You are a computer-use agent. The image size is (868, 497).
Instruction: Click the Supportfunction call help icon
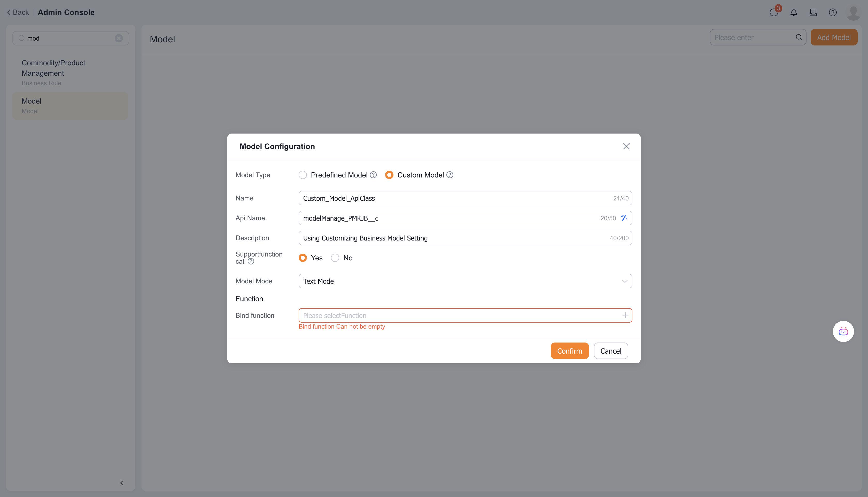[251, 261]
